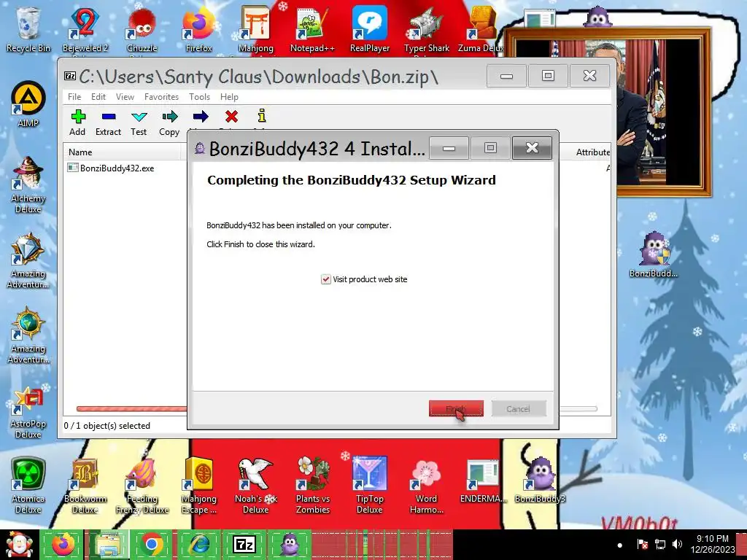This screenshot has height=560, width=747.
Task: Select the AstroPop Deluxe desktop icon
Action: click(28, 412)
